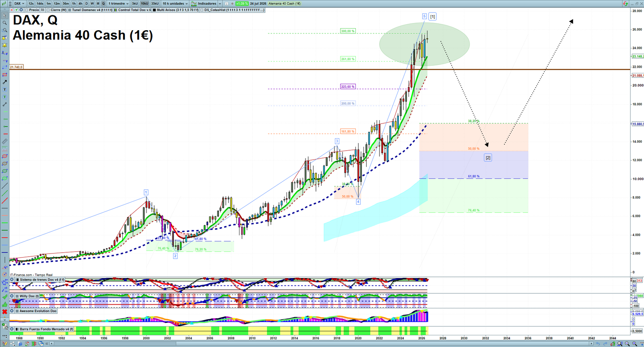Select the diagonal black line tool
The width and height of the screenshot is (644, 347).
[4, 186]
